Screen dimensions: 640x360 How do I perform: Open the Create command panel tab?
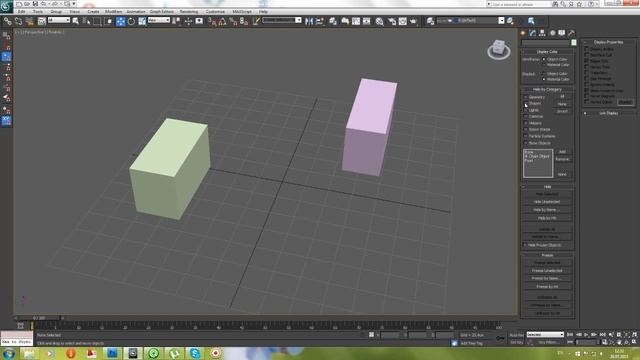pos(523,33)
